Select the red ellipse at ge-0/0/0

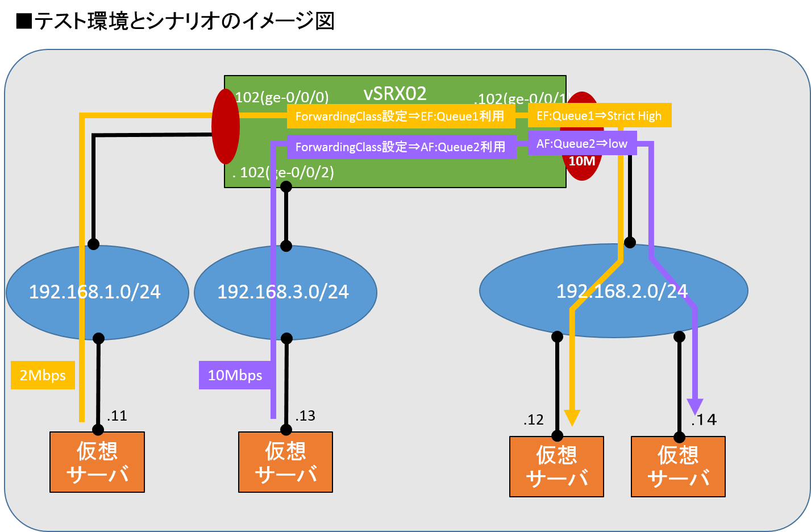pyautogui.click(x=226, y=126)
